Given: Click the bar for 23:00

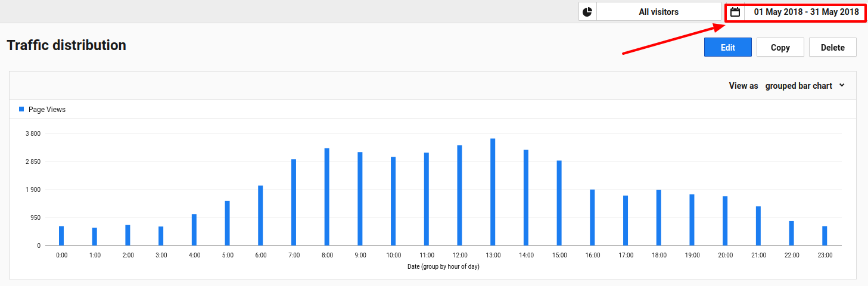Looking at the screenshot, I should pyautogui.click(x=825, y=236).
